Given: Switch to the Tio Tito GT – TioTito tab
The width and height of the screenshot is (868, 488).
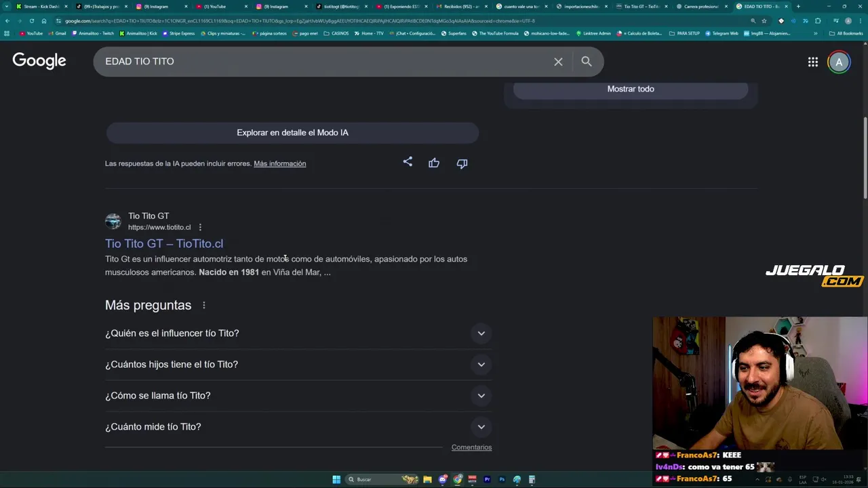Looking at the screenshot, I should [641, 6].
